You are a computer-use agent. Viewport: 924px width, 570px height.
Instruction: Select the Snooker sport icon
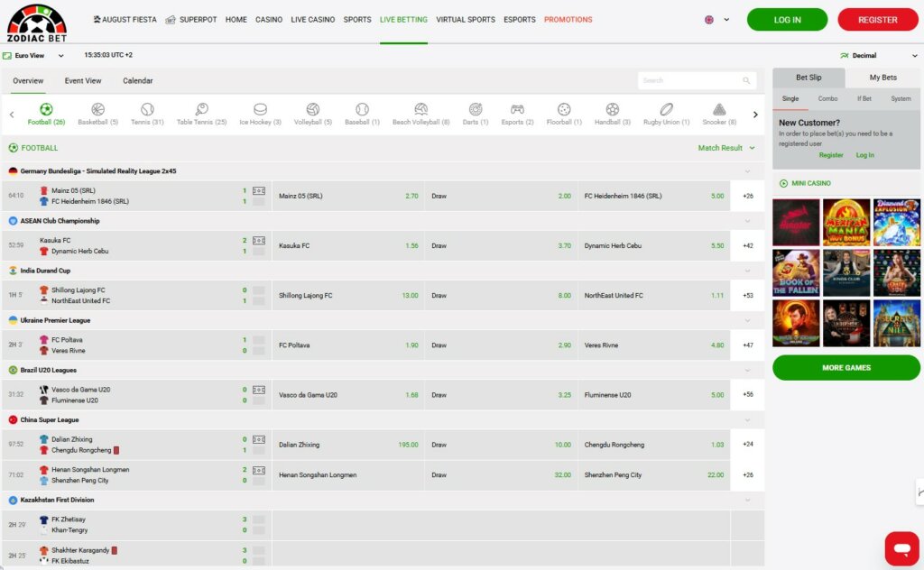coord(719,109)
